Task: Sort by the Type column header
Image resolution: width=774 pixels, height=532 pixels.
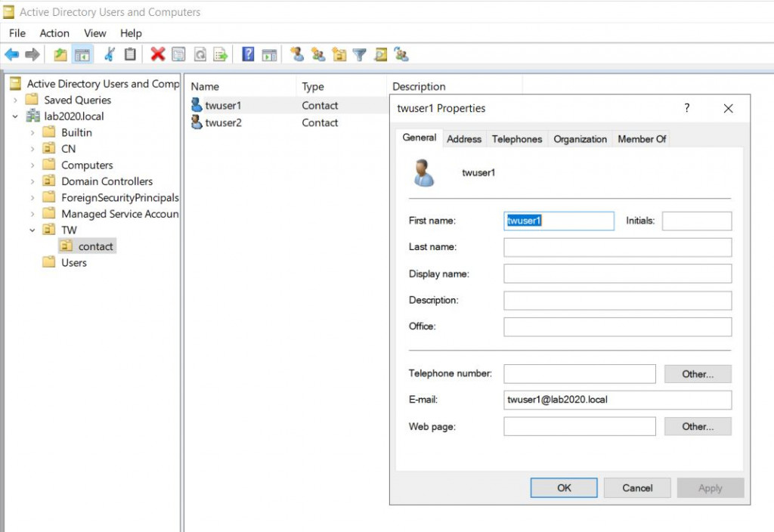Action: (x=341, y=86)
